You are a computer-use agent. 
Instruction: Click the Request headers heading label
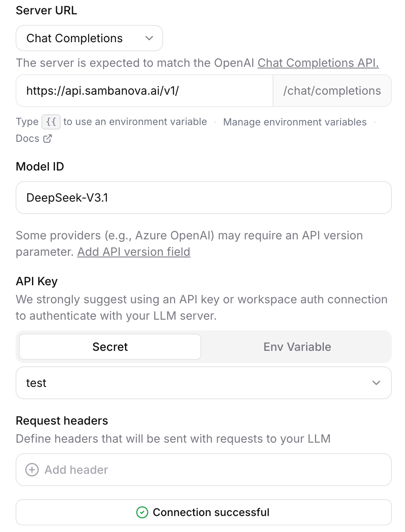tap(62, 421)
